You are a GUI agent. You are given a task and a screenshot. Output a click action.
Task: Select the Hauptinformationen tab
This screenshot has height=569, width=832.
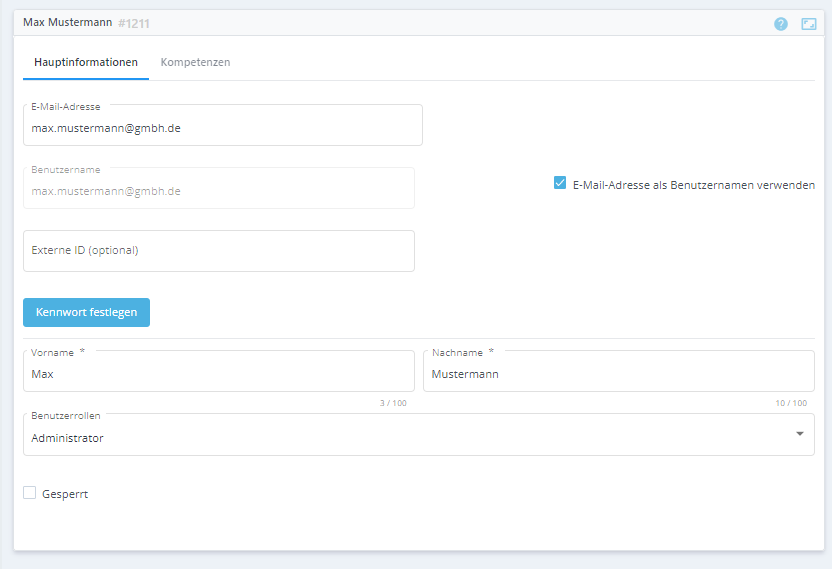pyautogui.click(x=86, y=62)
